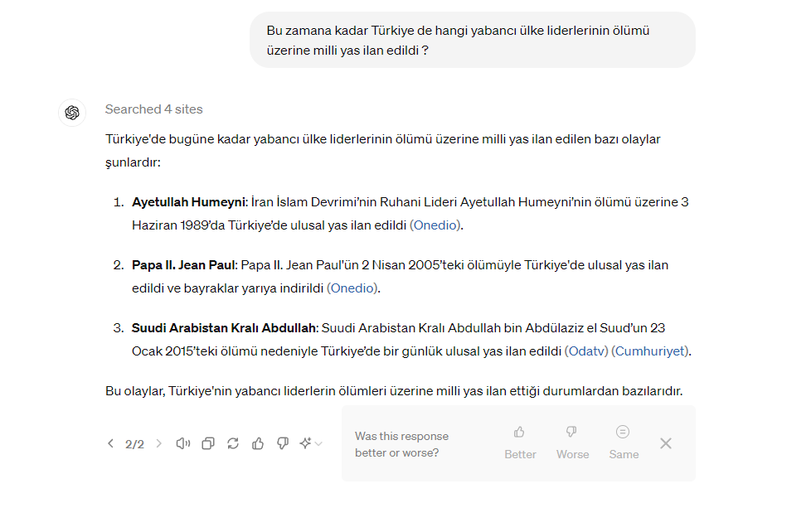
Task: Open the Cumhuriyet source link
Action: coord(650,351)
